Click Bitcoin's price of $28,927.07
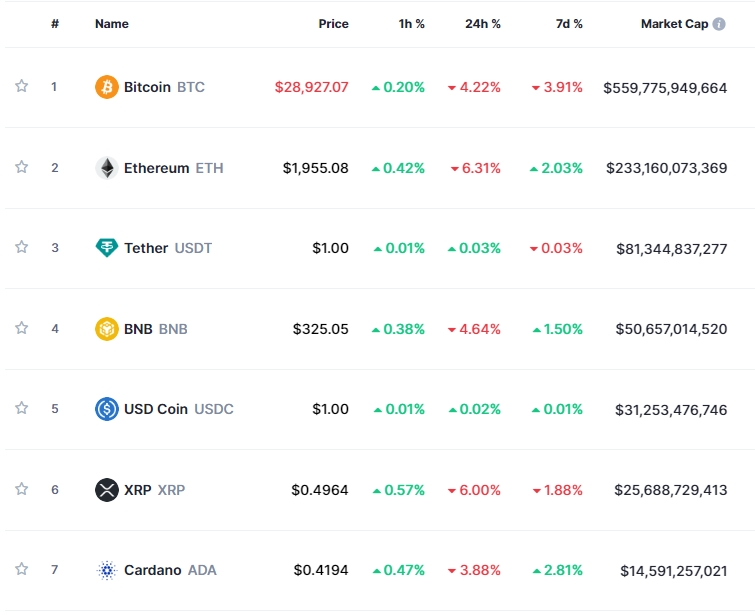 pyautogui.click(x=311, y=87)
